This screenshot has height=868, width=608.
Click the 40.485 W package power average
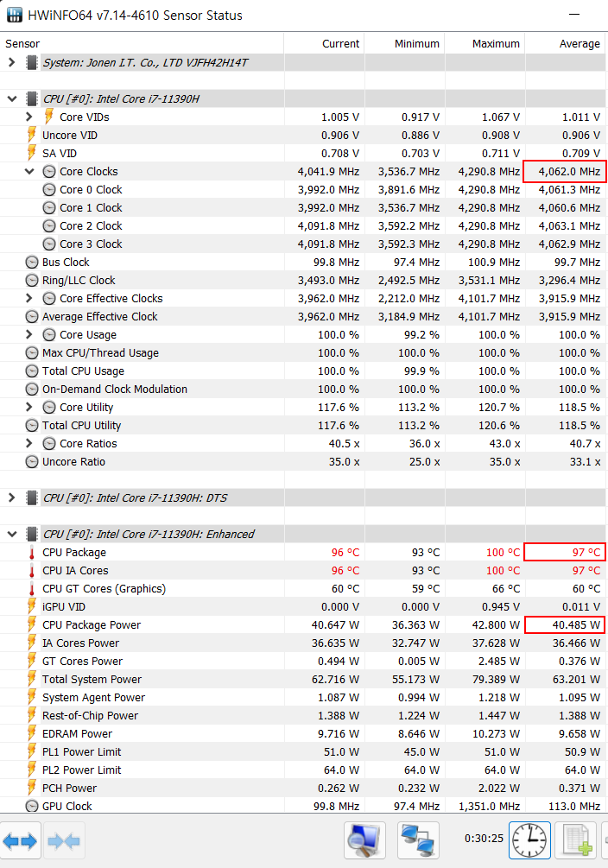point(576,625)
